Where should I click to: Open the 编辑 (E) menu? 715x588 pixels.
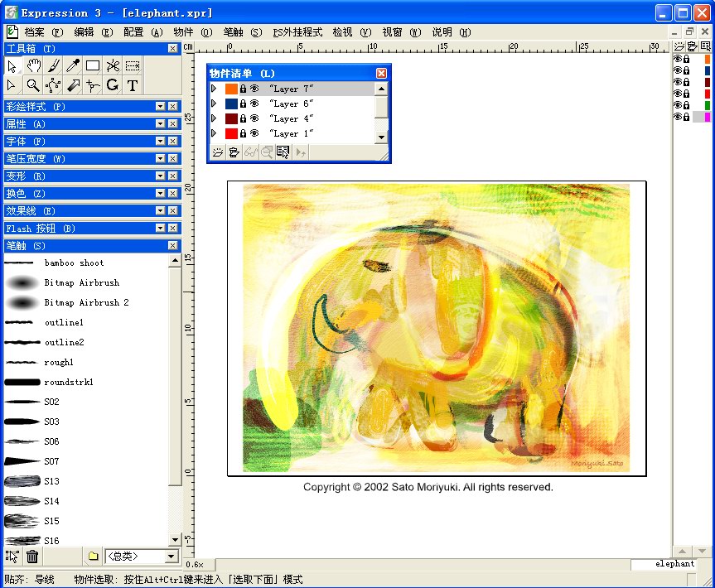click(93, 32)
